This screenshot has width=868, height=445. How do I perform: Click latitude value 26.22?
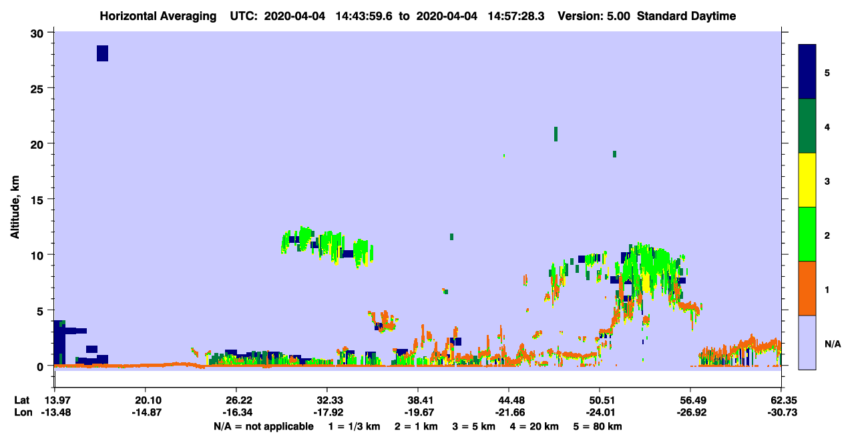(x=236, y=400)
